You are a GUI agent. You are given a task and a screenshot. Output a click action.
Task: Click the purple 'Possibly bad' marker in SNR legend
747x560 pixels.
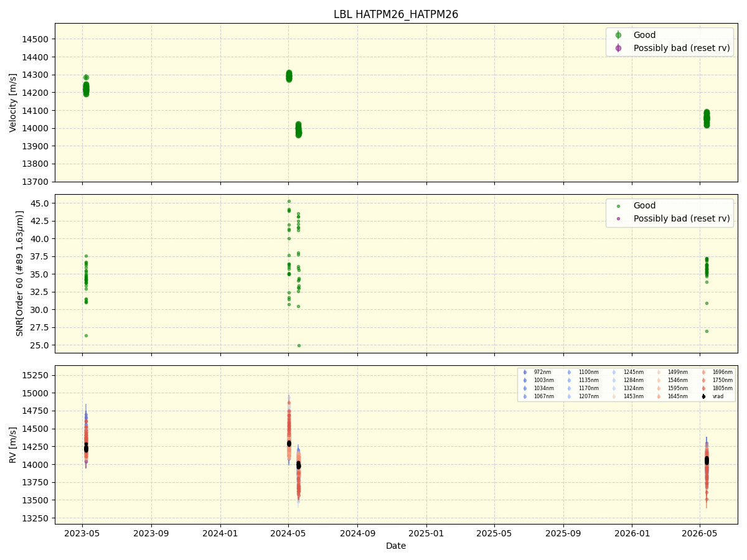click(x=618, y=218)
